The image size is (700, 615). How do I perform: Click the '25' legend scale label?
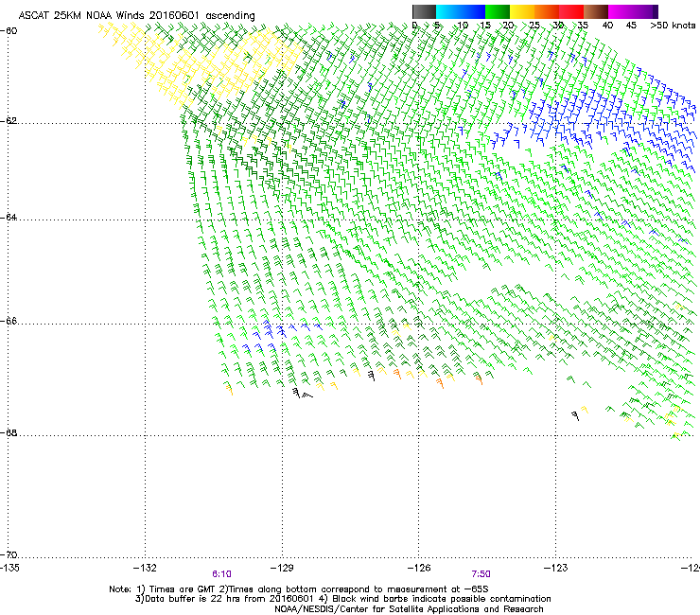534,26
